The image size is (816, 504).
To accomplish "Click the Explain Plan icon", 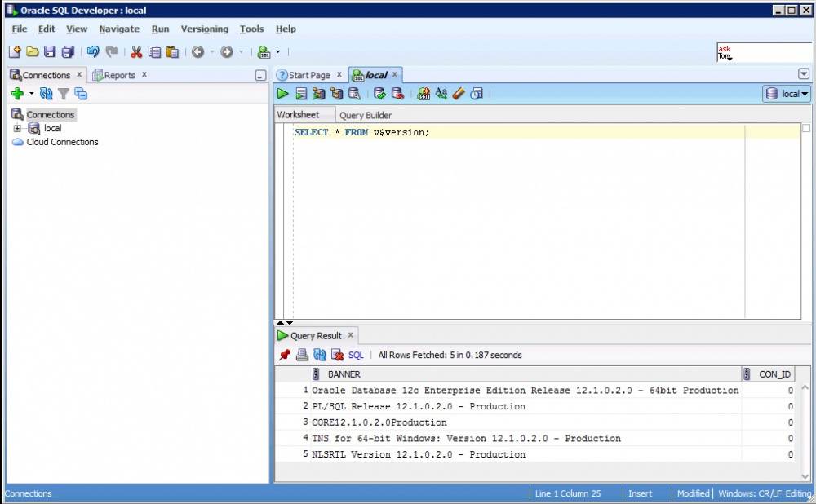I will point(318,94).
